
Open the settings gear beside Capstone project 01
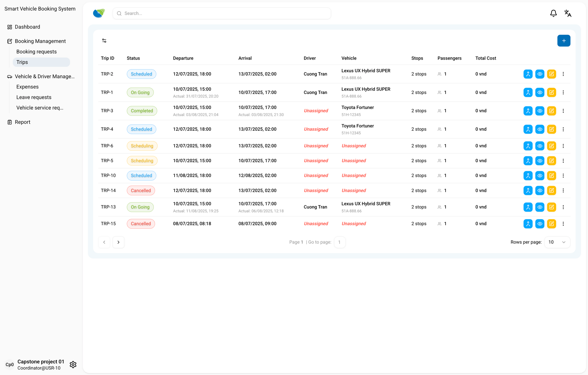coord(73,364)
